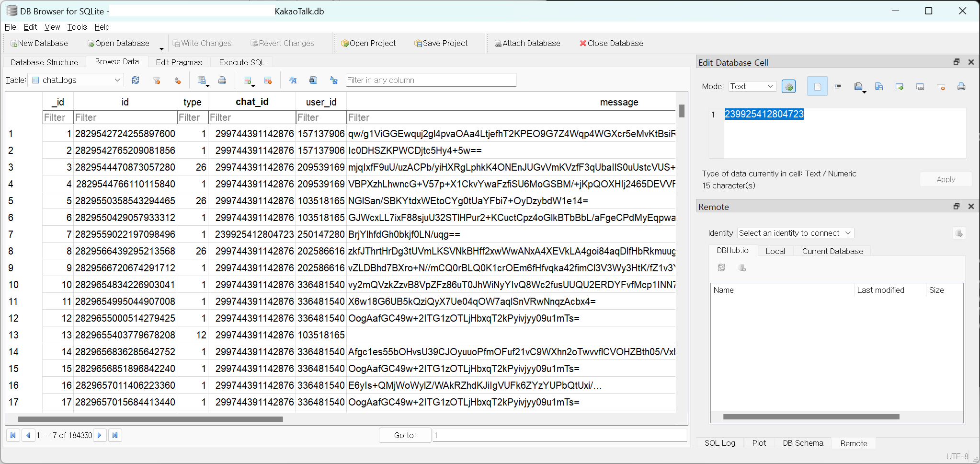Image resolution: width=980 pixels, height=464 pixels.
Task: Expand the save table dropdown arrow
Action: (207, 85)
